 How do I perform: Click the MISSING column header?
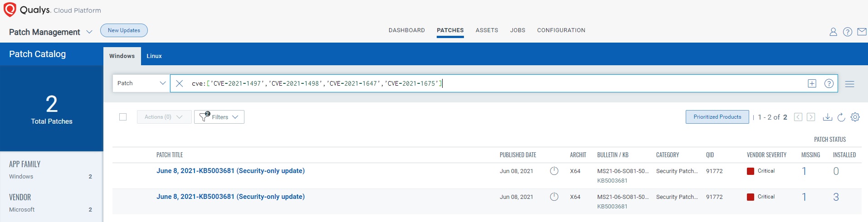[810, 155]
